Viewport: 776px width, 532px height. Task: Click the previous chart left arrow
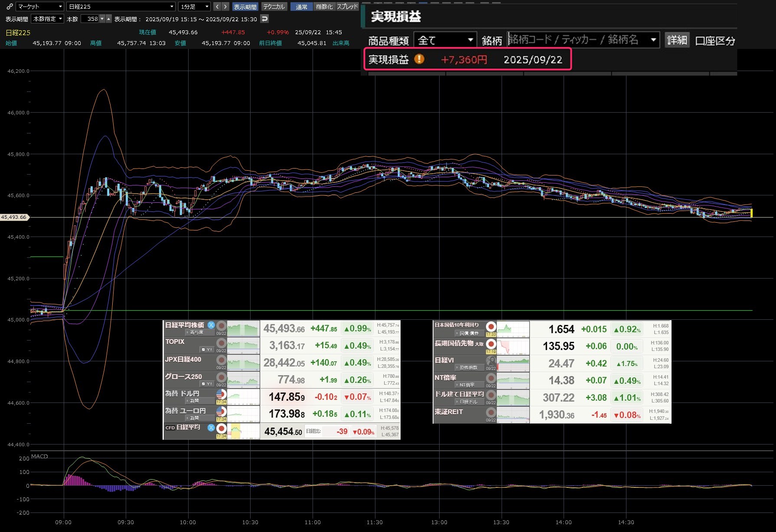pyautogui.click(x=217, y=6)
